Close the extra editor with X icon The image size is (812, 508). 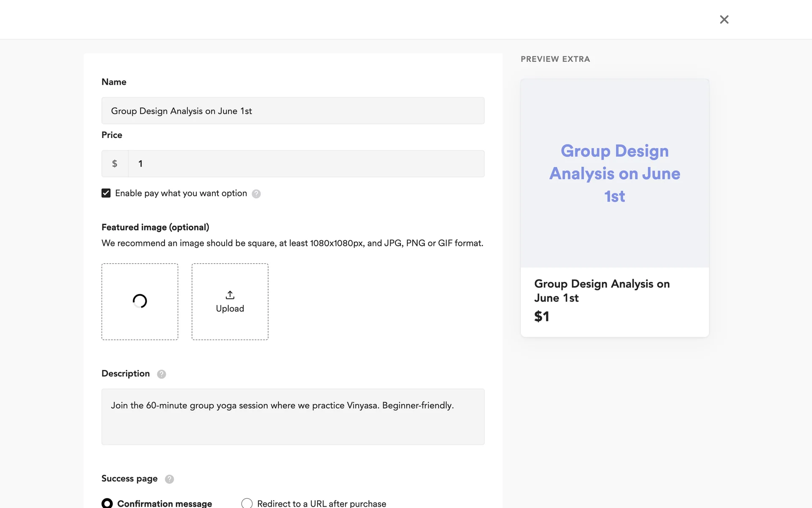[x=724, y=19]
